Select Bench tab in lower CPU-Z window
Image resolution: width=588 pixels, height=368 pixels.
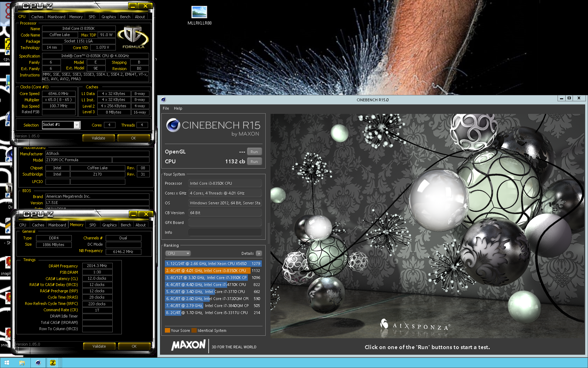point(126,225)
